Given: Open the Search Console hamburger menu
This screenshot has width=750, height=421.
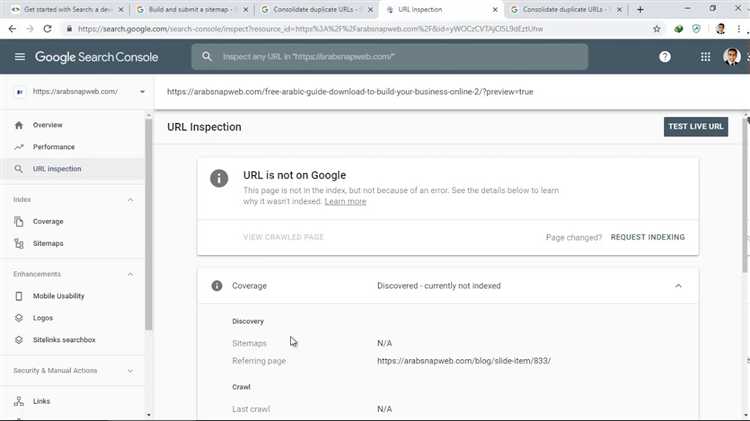Looking at the screenshot, I should [20, 57].
